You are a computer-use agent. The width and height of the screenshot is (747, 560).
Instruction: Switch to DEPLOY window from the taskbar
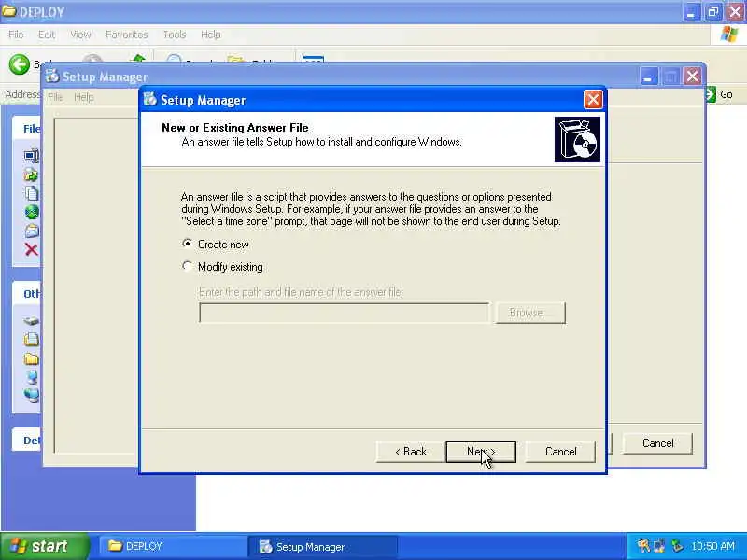(x=173, y=546)
